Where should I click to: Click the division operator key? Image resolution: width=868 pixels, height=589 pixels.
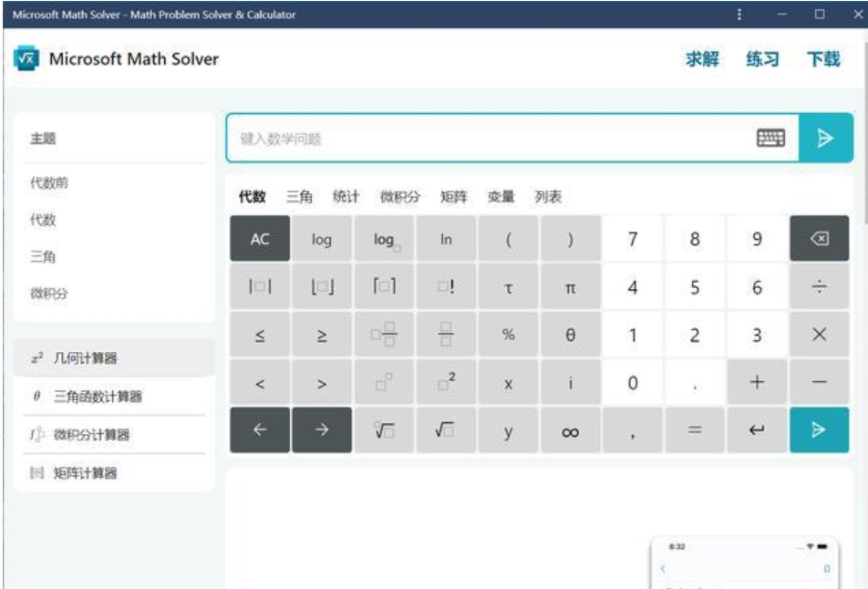pyautogui.click(x=820, y=286)
